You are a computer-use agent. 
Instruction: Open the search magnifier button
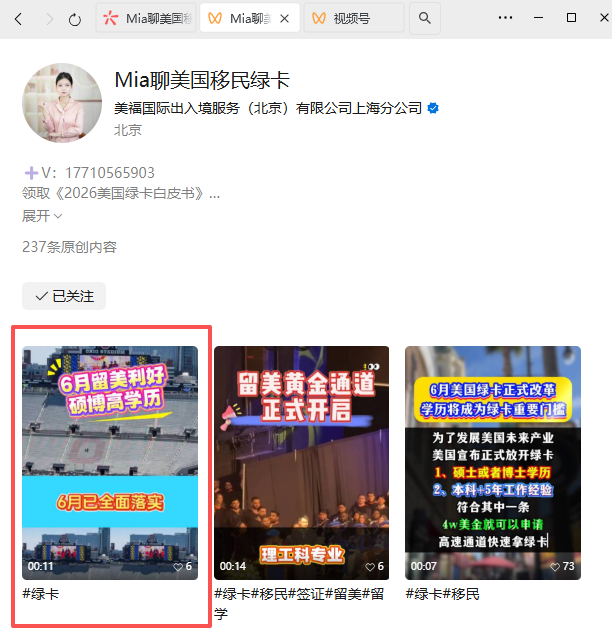(425, 18)
